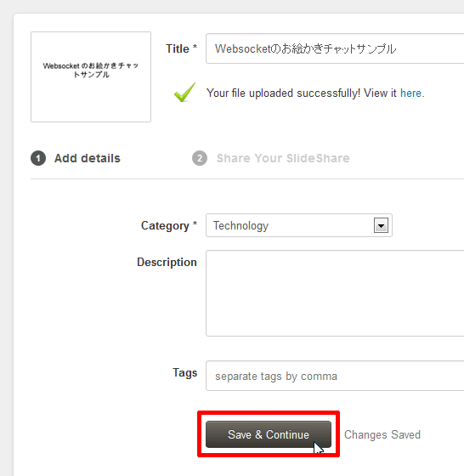Click the Tags input field
This screenshot has height=476, width=464.
click(x=335, y=376)
